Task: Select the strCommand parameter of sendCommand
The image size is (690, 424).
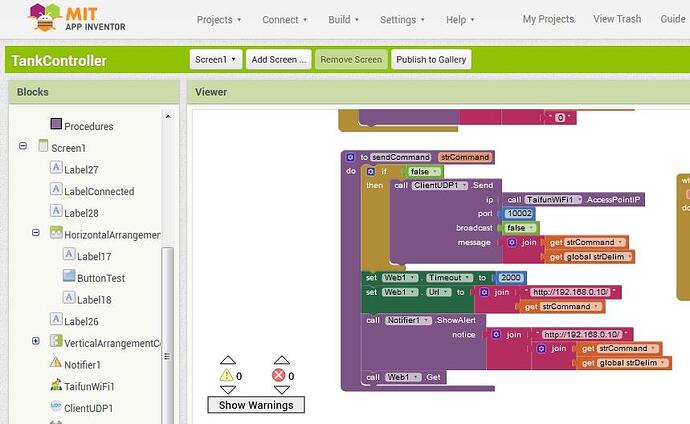Action: coord(465,157)
